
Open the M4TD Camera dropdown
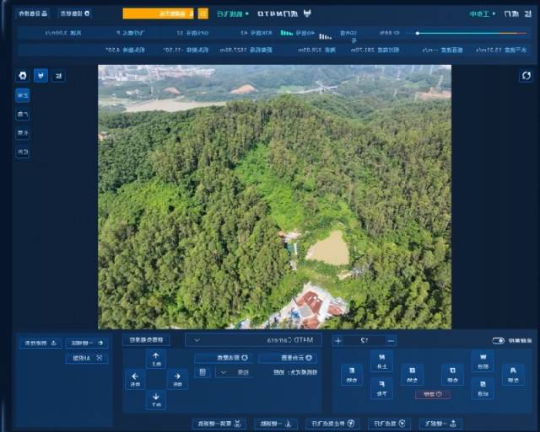point(254,340)
